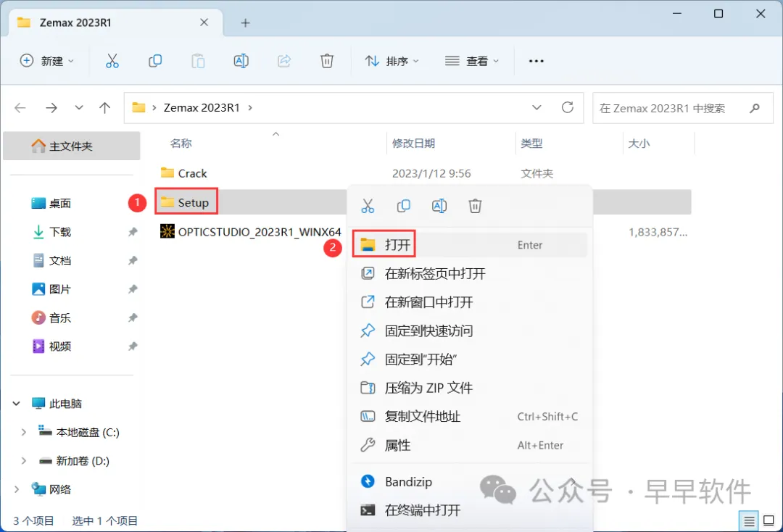Switch to details view in status bar
The width and height of the screenshot is (783, 532).
click(748, 522)
